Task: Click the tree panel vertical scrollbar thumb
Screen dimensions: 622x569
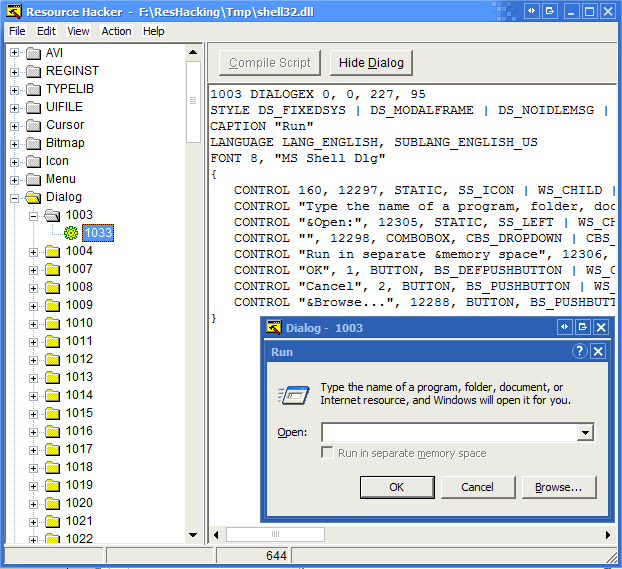Action: 193,102
